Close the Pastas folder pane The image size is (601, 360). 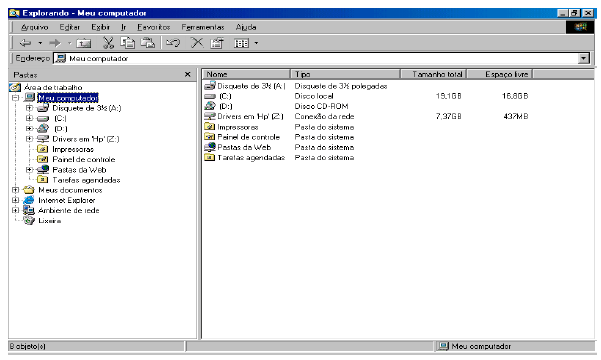(187, 74)
